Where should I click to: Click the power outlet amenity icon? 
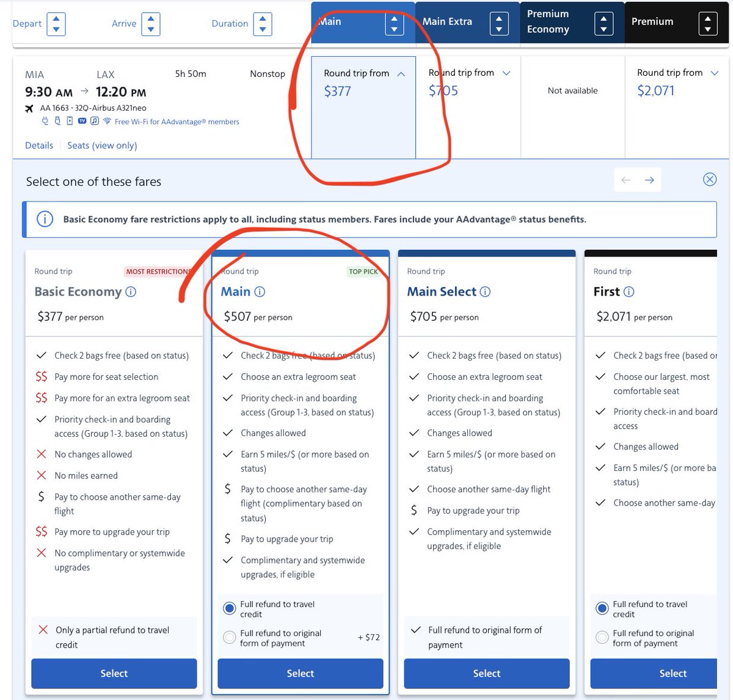click(x=45, y=121)
